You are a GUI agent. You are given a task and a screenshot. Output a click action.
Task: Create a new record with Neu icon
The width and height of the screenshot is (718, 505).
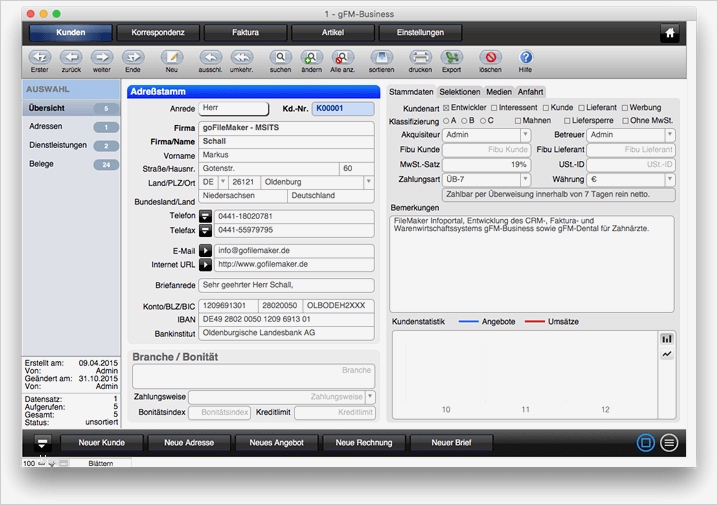click(171, 58)
